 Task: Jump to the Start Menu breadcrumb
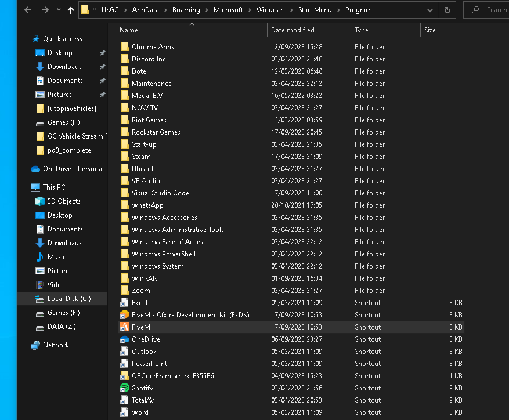pos(315,10)
